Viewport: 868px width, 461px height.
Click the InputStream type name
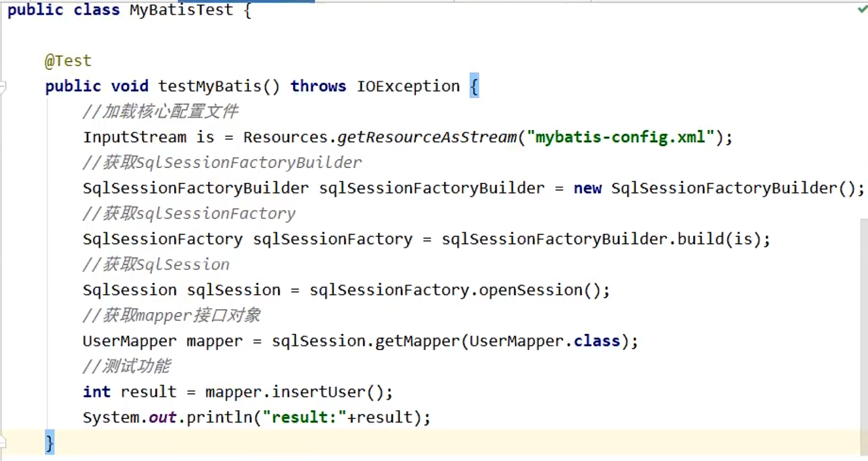point(134,137)
